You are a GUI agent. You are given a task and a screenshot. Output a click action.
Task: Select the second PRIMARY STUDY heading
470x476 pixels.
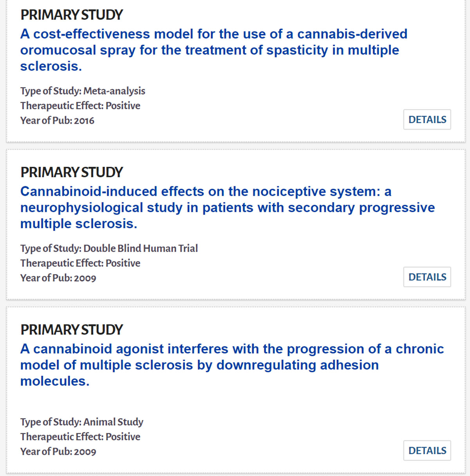[72, 172]
